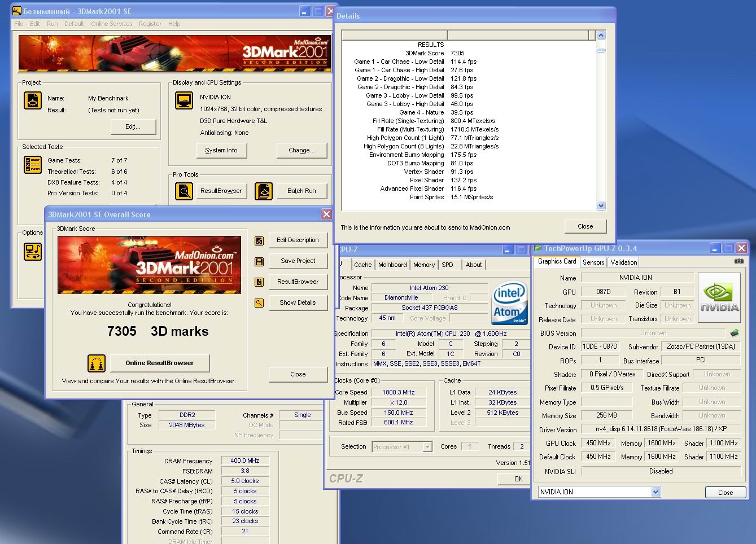Image resolution: width=756 pixels, height=544 pixels.
Task: Open the Run menu in 3DMark2001
Action: [52, 24]
